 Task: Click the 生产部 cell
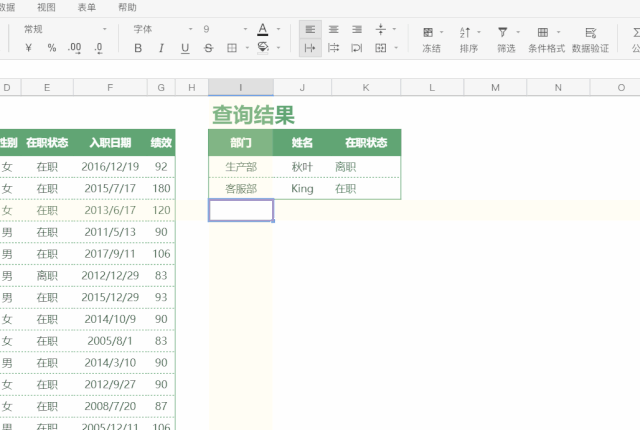(x=241, y=167)
